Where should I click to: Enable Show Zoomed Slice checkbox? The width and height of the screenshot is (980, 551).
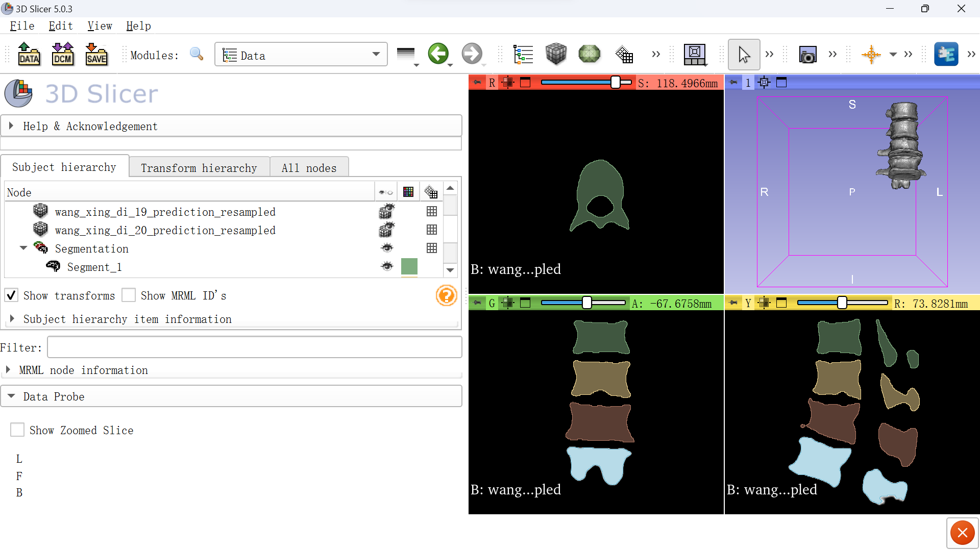coord(17,430)
